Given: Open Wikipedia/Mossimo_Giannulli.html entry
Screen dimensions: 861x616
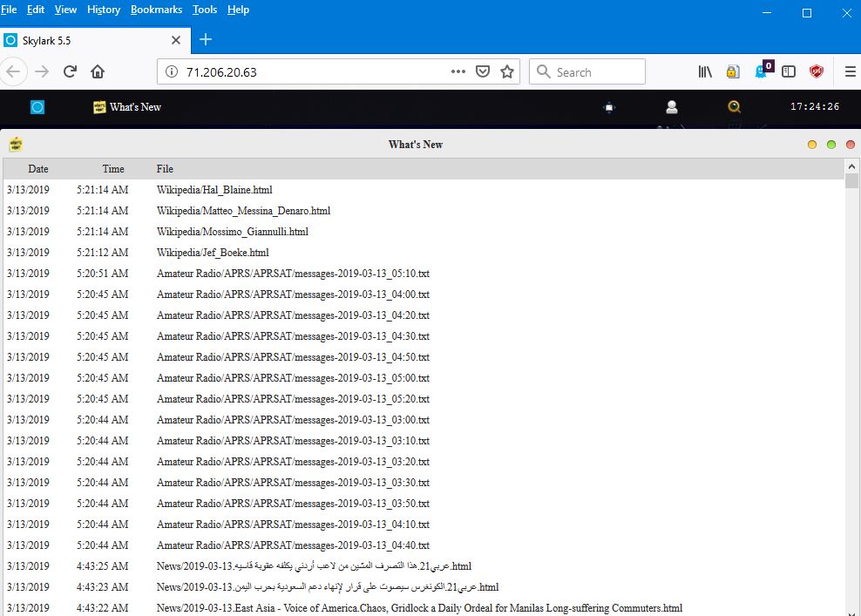Looking at the screenshot, I should coord(233,232).
